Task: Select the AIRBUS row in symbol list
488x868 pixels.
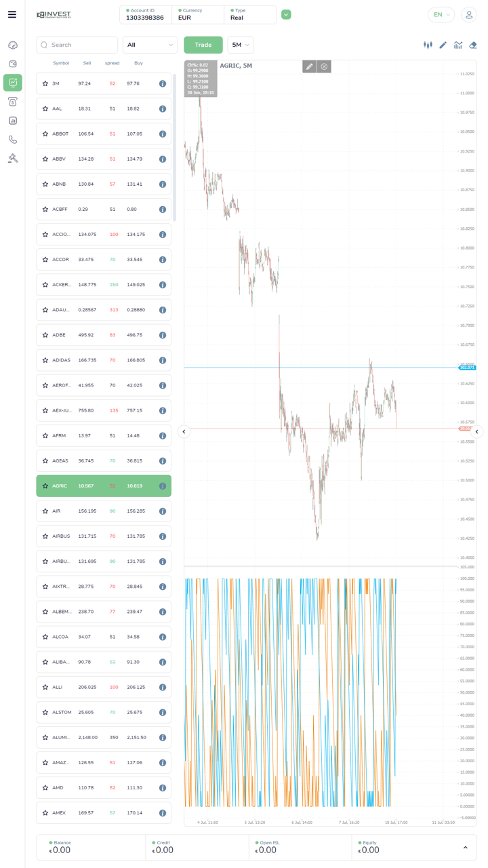Action: coord(103,536)
